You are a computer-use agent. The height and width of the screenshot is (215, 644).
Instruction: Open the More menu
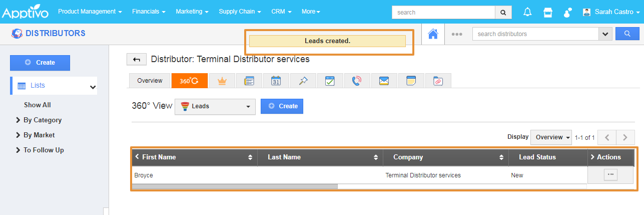tap(311, 12)
